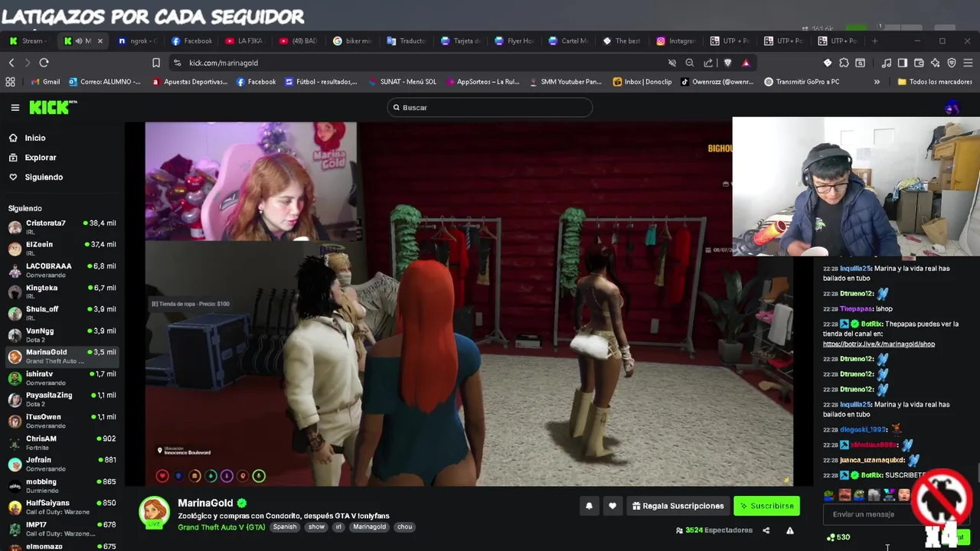
Task: Open the botrix.live marinagold shop link
Action: click(879, 344)
